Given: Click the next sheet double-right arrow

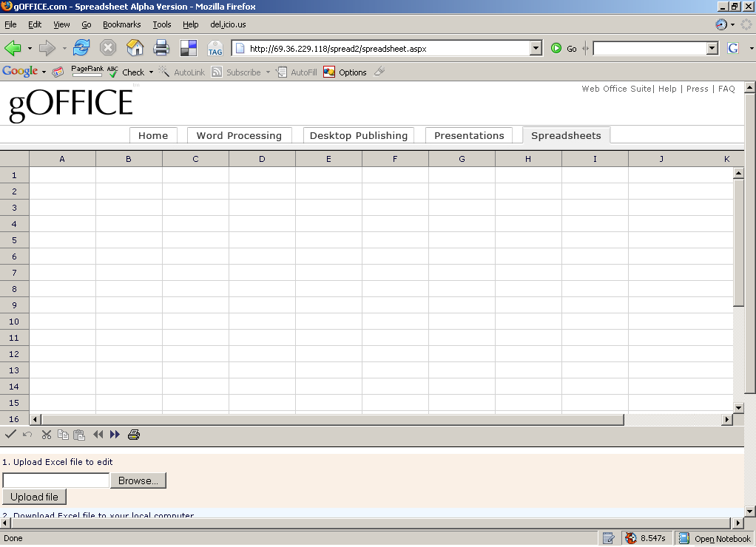Looking at the screenshot, I should (x=115, y=434).
